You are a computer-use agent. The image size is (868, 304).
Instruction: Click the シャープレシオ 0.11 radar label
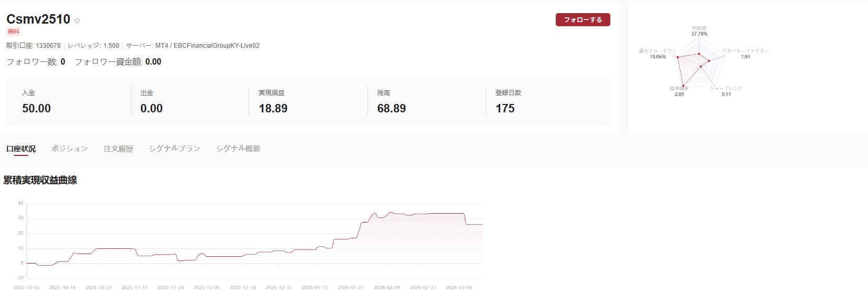pos(726,91)
